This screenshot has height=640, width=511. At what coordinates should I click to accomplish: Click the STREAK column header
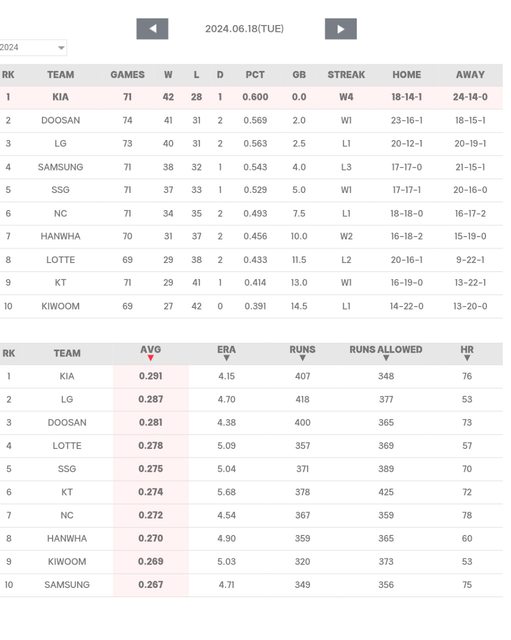346,75
